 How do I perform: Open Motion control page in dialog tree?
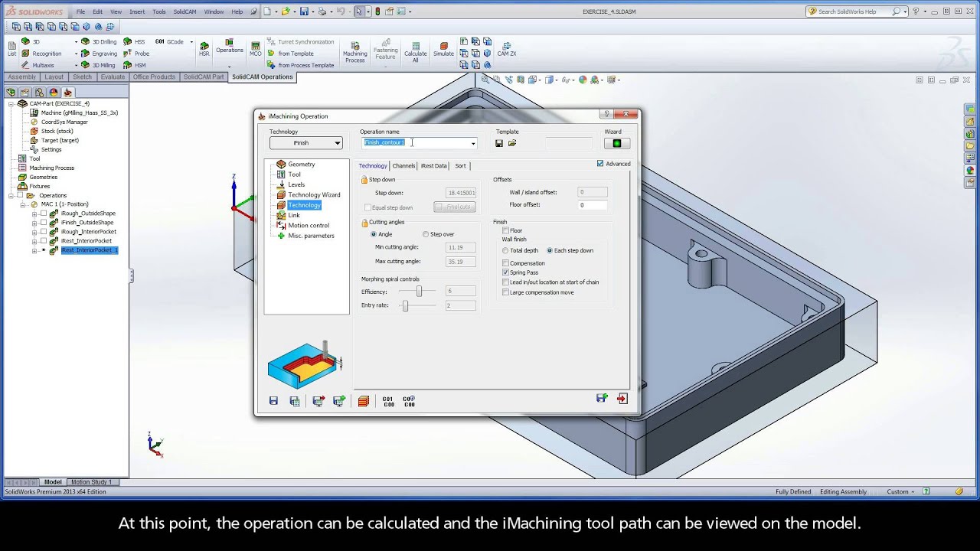pos(308,226)
